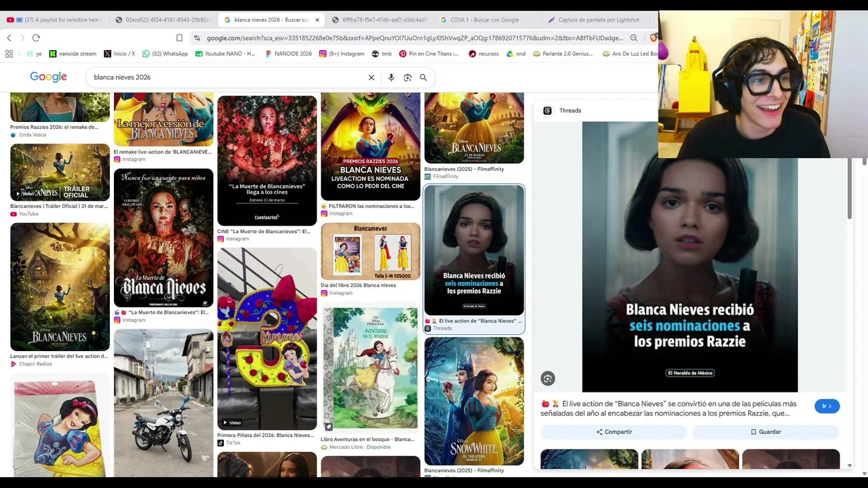Click the zoom magnifier icon in the address bar
Image resolution: width=868 pixels, height=488 pixels.
pos(633,38)
